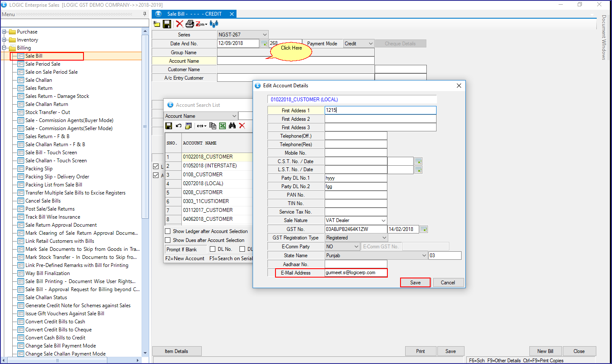The height and width of the screenshot is (364, 612).
Task: Click the red X delete icon in Sale Bill toolbar
Action: coord(180,24)
